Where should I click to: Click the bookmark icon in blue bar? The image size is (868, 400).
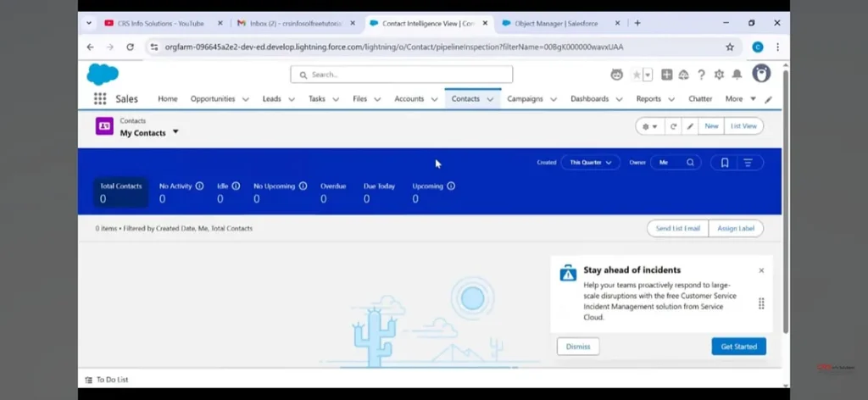point(725,163)
